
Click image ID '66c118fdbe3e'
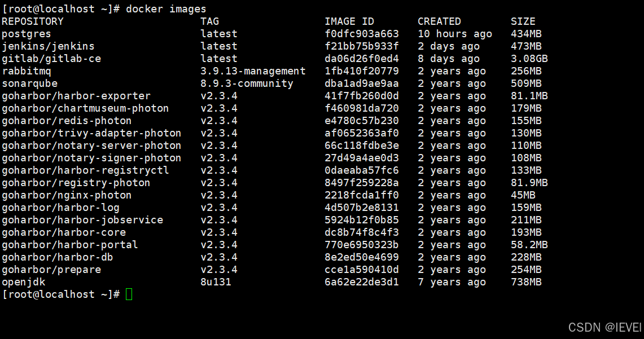[x=362, y=146]
